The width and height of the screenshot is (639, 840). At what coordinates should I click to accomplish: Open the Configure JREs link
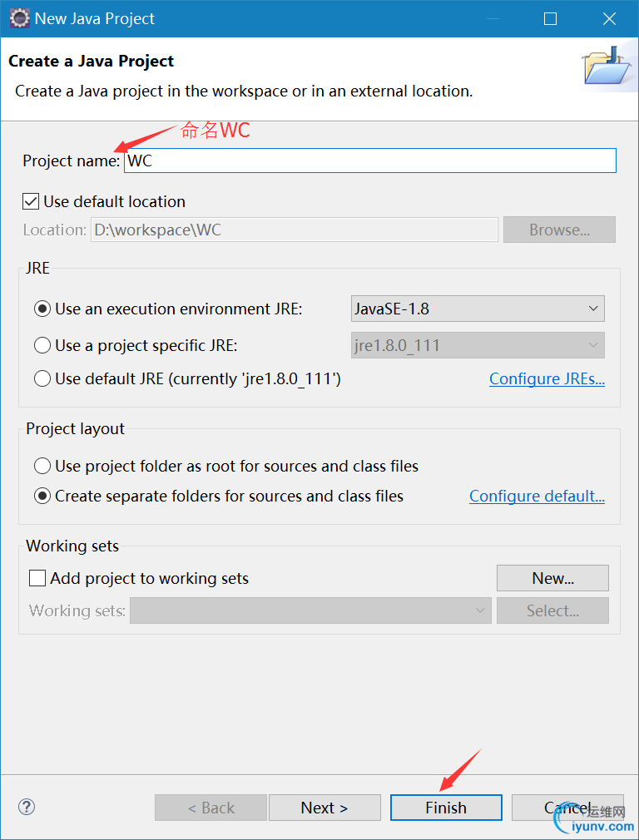547,378
